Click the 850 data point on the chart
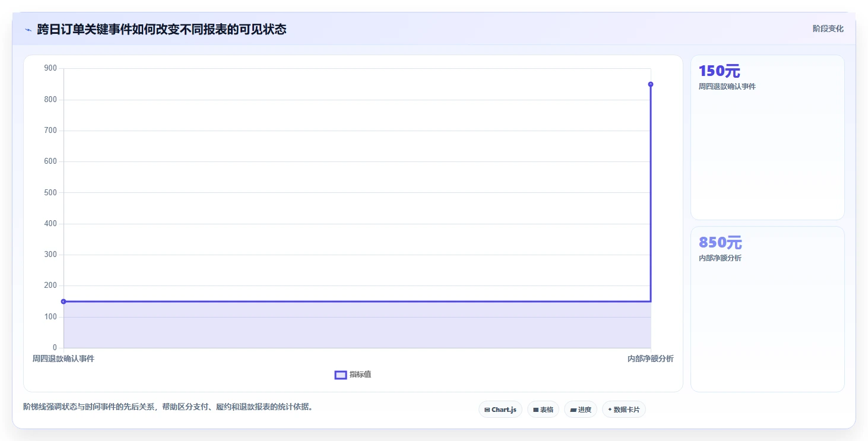 point(651,84)
